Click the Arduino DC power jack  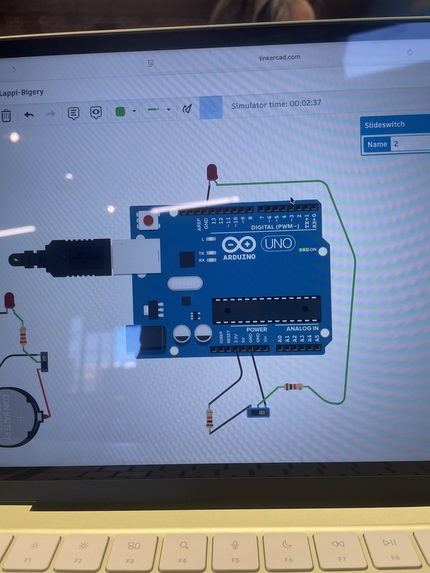(146, 340)
